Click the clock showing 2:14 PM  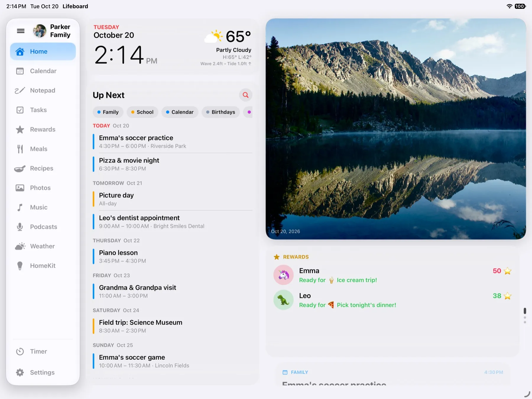[x=126, y=55]
